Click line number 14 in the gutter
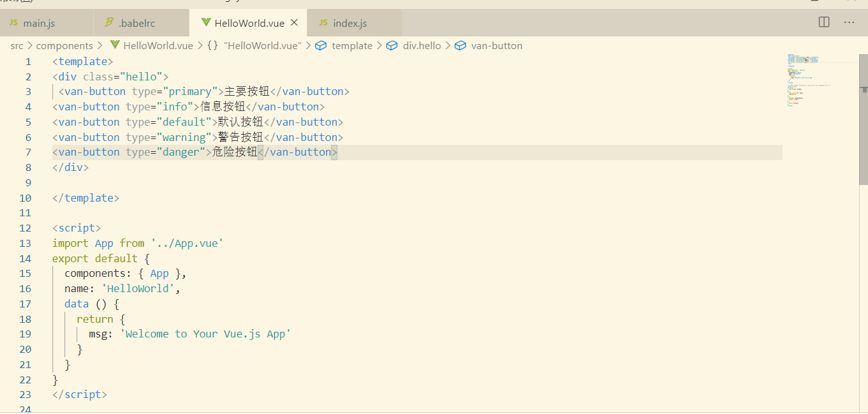 coord(25,259)
